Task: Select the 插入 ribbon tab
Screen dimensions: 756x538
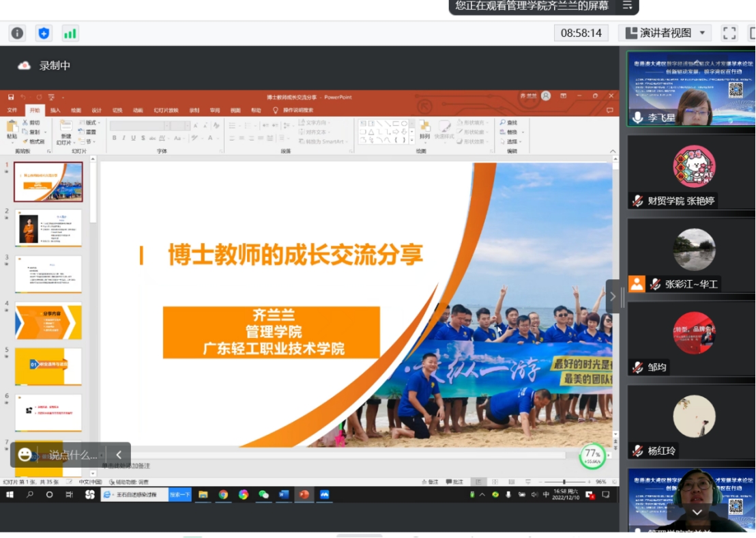Action: click(55, 110)
